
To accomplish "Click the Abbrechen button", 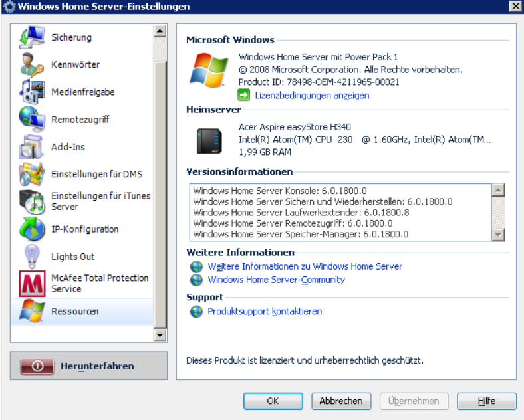I will tap(341, 401).
